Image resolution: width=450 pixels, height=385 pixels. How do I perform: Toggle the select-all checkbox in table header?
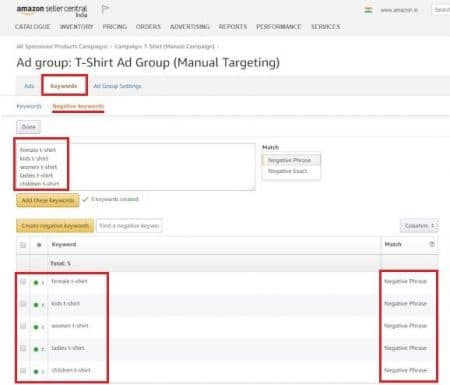tap(23, 245)
